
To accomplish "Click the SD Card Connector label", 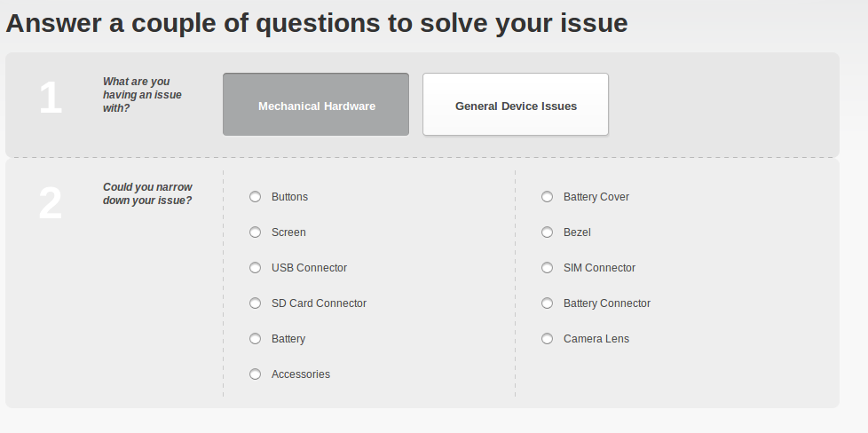I will tap(319, 303).
